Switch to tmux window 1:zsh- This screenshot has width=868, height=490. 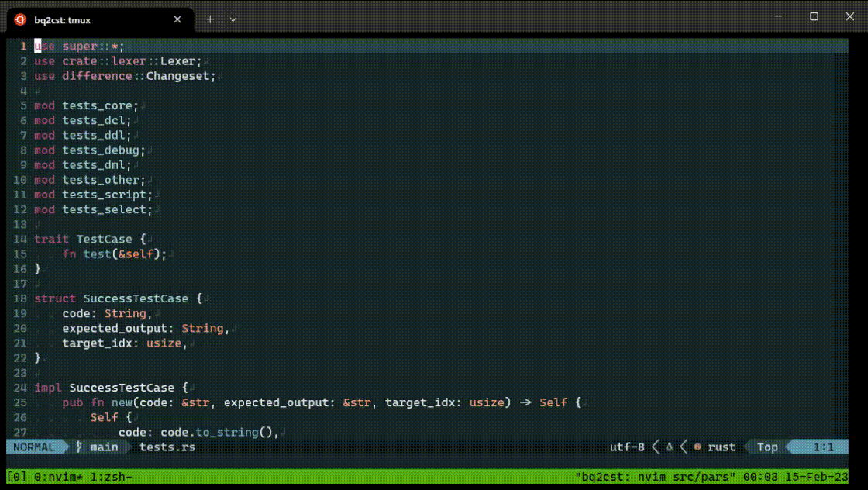point(112,477)
